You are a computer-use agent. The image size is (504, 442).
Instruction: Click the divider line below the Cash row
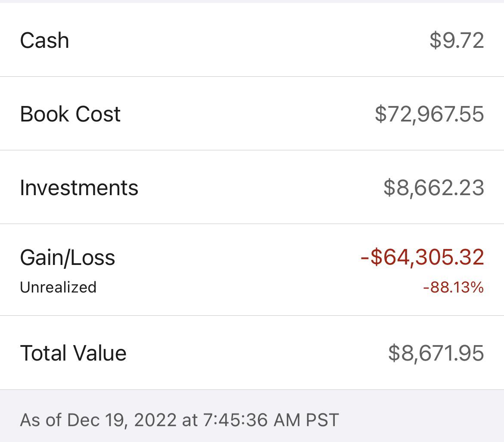pyautogui.click(x=252, y=77)
